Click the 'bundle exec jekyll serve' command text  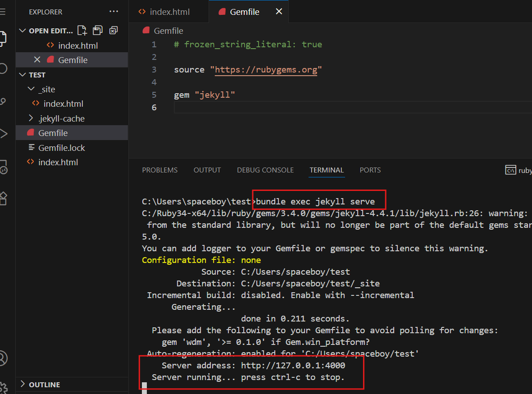tap(315, 201)
